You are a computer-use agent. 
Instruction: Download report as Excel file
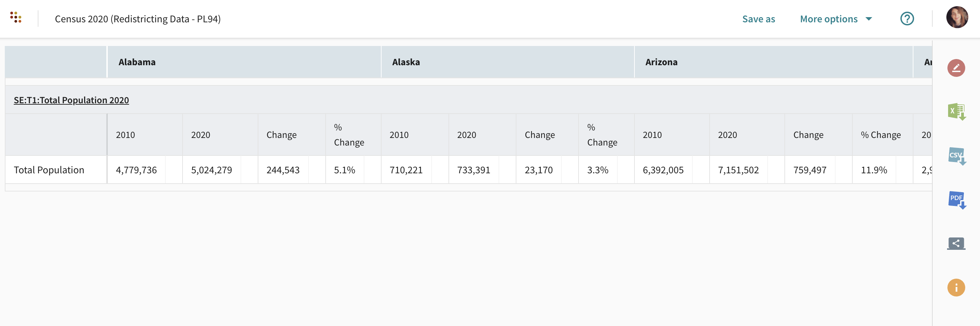[x=956, y=112]
